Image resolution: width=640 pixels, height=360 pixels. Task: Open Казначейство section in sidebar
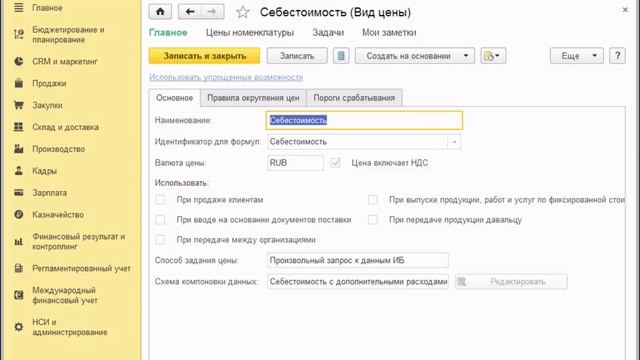58,214
